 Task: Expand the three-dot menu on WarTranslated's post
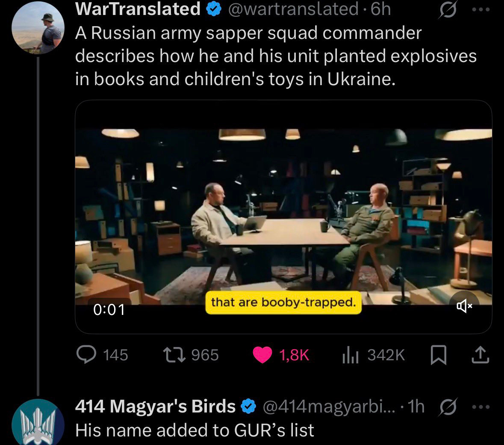point(481,10)
